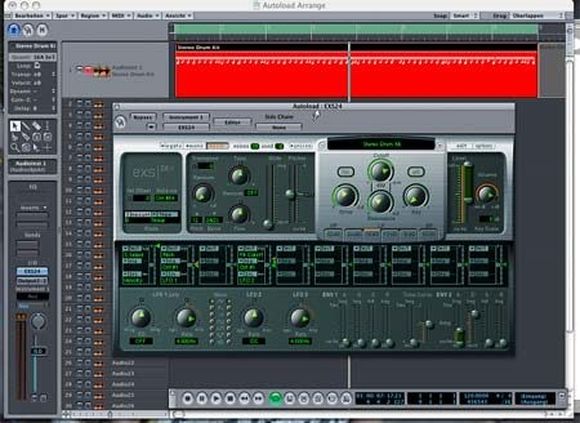
Task: Toggle the filter on/off button left of Cutoff
Action: pos(345,172)
